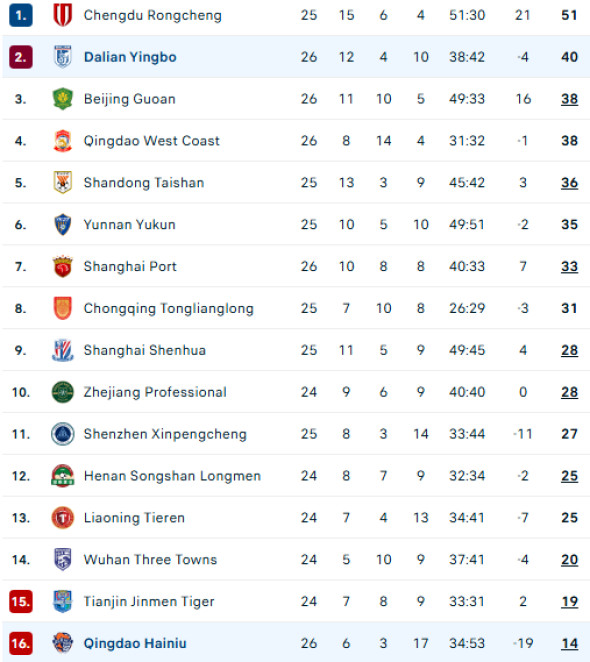Screen dimensions: 590x662
Task: Click the Shanghai Shenhua club badge
Action: pos(63,350)
